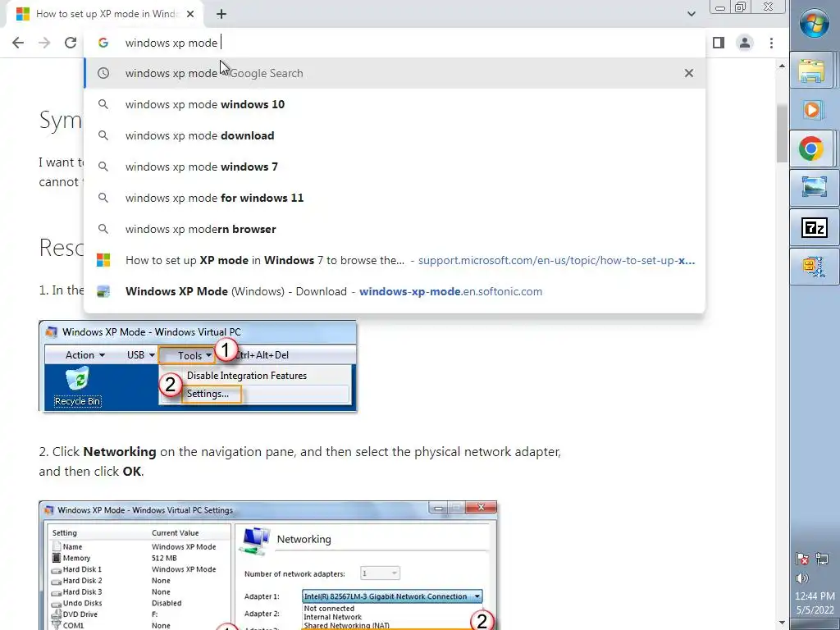Viewport: 840px width, 630px height.
Task: Click the address bar input field
Action: [x=395, y=43]
